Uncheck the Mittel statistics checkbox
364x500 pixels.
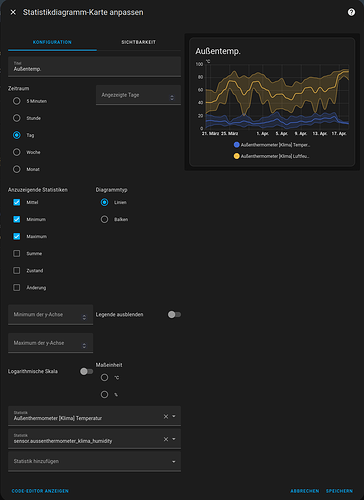tap(17, 202)
